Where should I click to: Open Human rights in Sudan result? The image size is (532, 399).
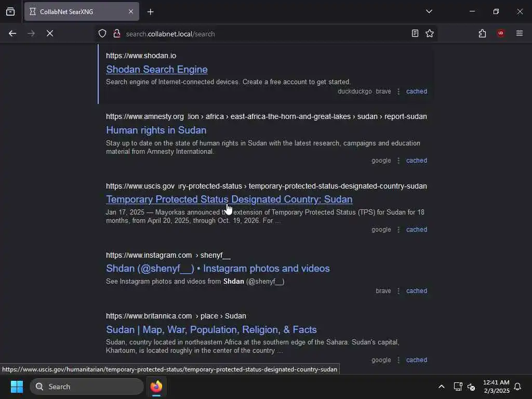(x=156, y=130)
